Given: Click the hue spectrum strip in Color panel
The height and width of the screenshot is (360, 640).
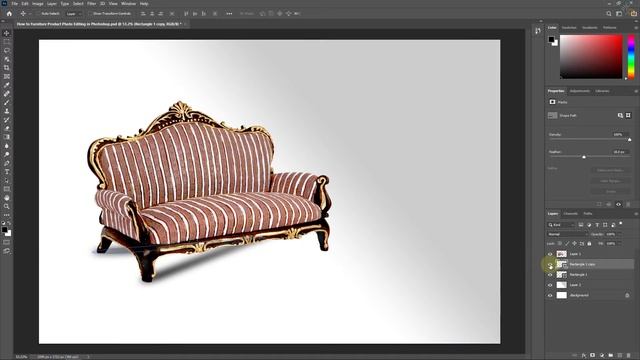Looking at the screenshot, I should (631, 56).
